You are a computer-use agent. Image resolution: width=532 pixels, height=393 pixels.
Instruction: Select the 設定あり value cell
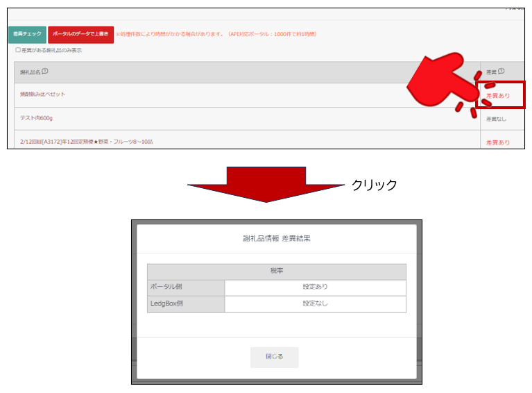[x=315, y=287]
